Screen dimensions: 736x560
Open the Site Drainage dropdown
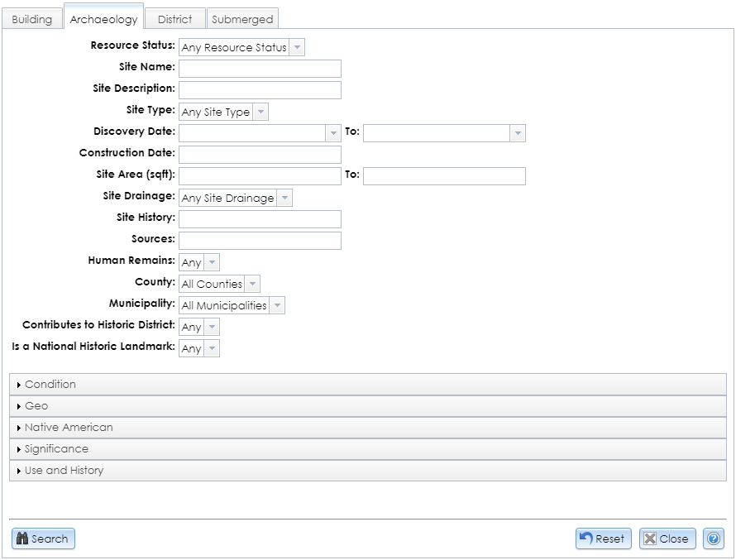[284, 198]
